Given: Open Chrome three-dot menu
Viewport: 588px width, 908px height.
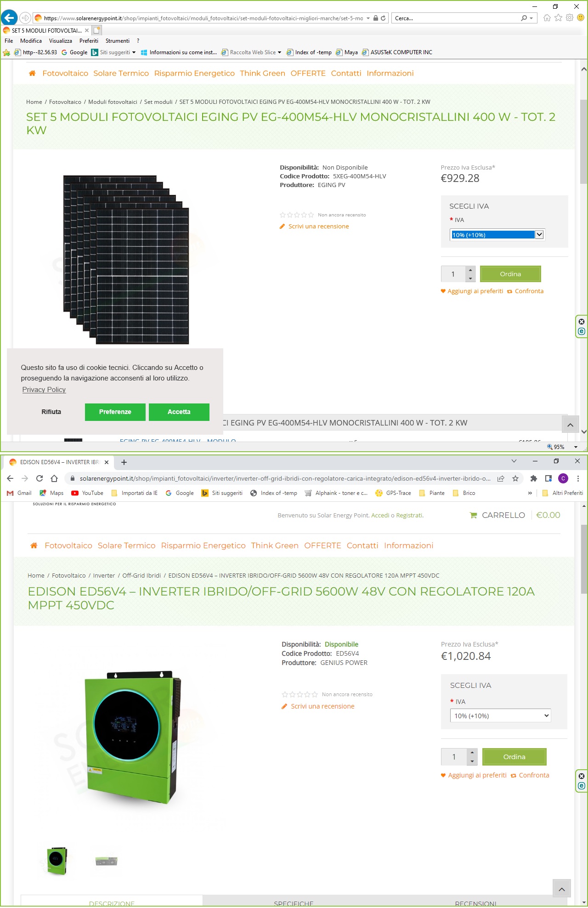Looking at the screenshot, I should coord(578,478).
